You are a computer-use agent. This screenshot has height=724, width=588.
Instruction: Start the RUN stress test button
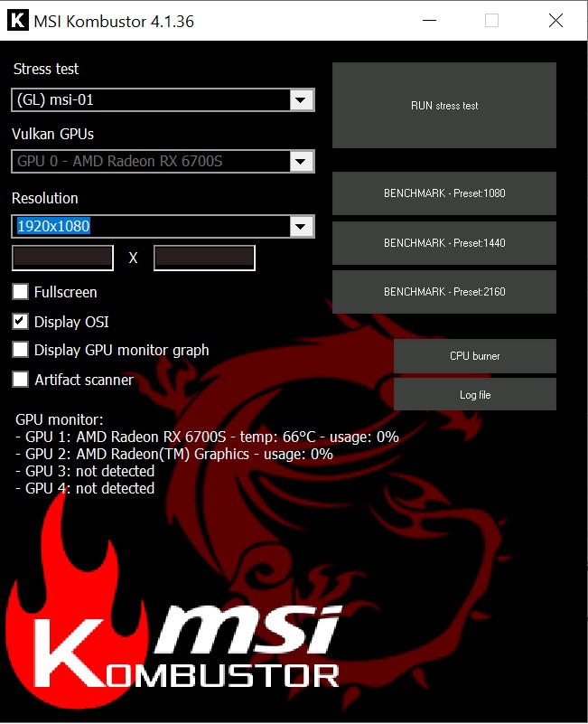click(444, 105)
